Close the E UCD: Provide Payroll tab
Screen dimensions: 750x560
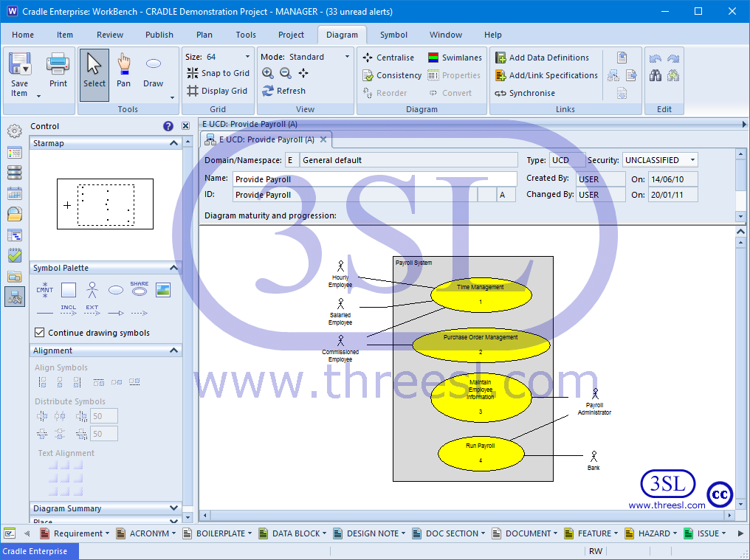(x=323, y=139)
